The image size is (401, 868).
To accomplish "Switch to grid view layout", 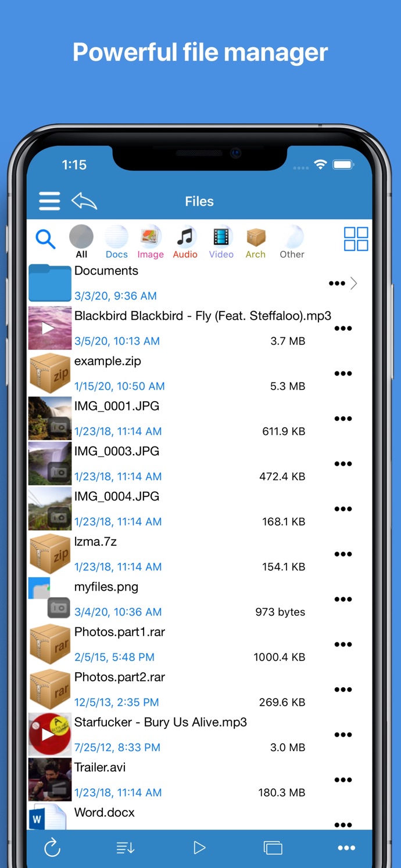I will point(356,239).
